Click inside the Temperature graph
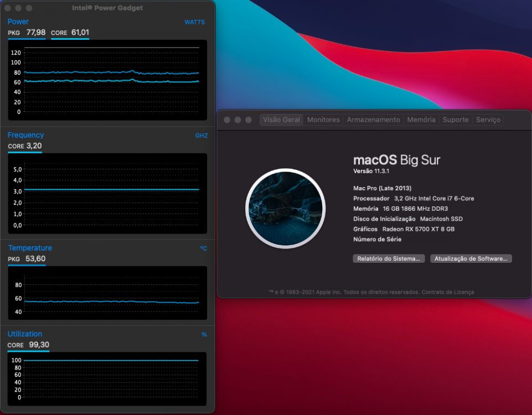The image size is (532, 415). 107,293
